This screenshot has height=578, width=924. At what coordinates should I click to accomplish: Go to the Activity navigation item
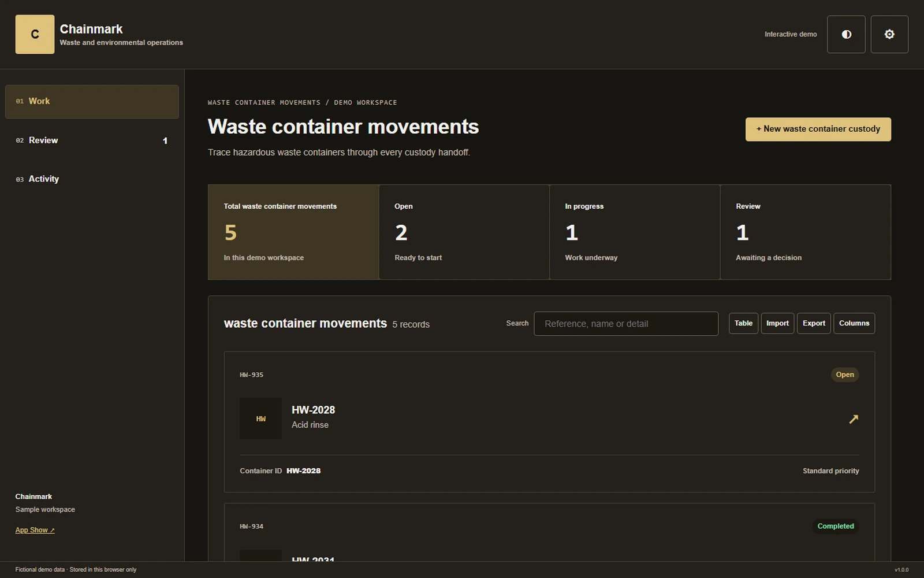(92, 179)
